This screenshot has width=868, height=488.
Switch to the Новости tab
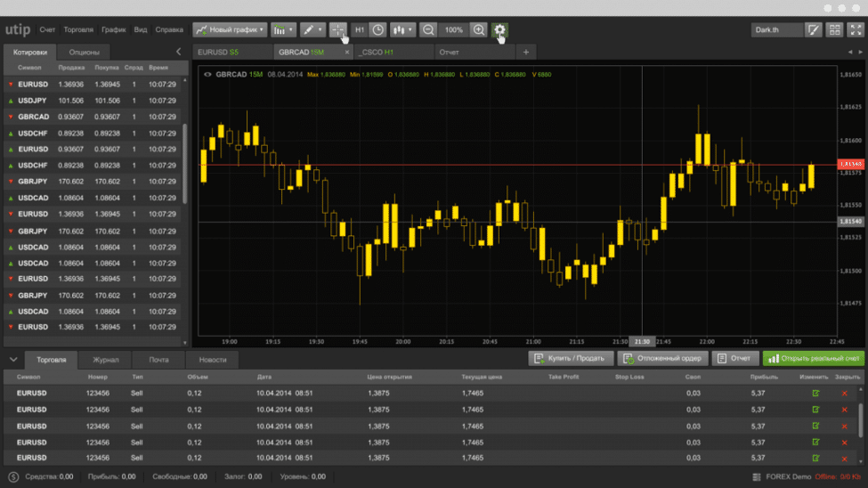tap(213, 360)
